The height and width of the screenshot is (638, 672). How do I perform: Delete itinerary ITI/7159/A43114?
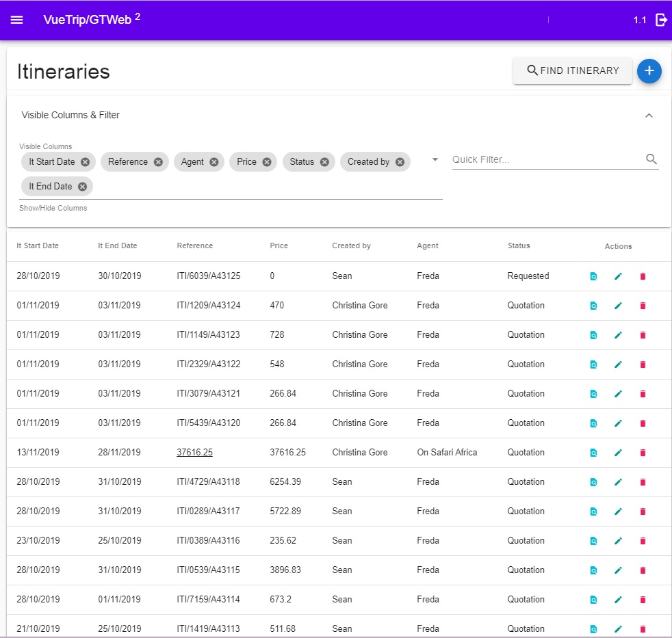click(x=643, y=600)
